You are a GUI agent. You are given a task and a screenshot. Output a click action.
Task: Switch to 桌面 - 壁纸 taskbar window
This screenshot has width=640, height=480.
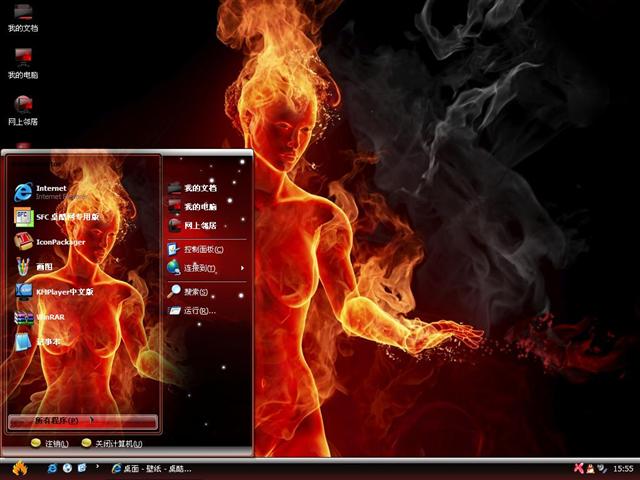151,469
